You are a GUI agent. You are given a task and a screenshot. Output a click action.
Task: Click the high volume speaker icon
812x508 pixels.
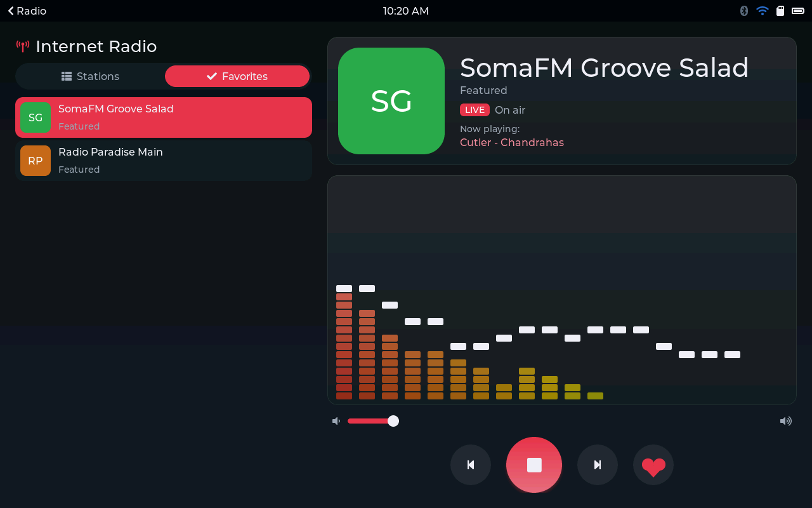pos(786,421)
